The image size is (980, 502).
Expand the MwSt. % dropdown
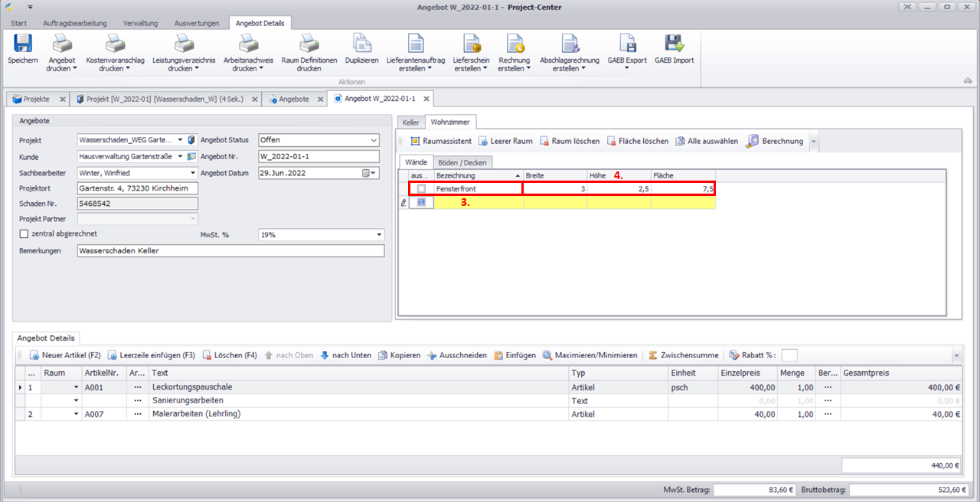tap(379, 235)
